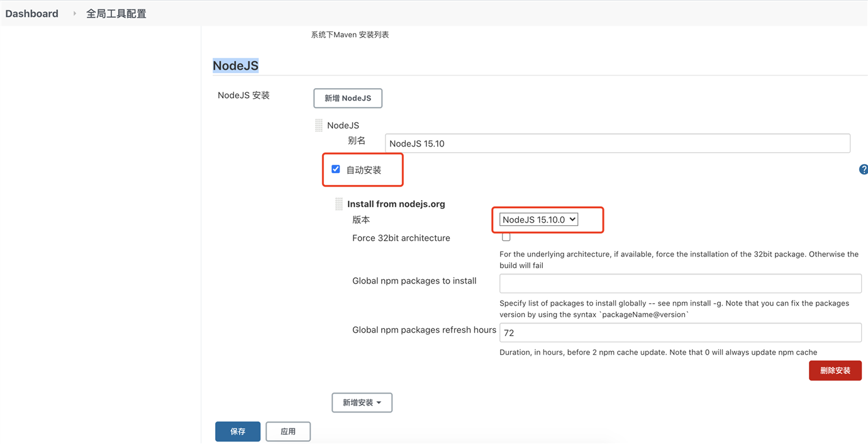Open the 版本 NodeJS 15.10.0 dropdown
This screenshot has height=444, width=868.
point(538,219)
